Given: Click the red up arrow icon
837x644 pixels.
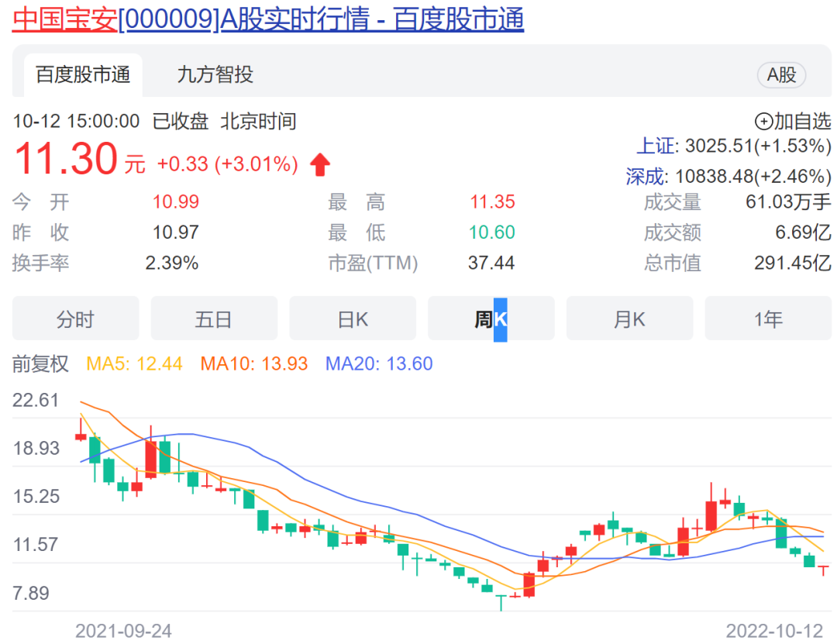Looking at the screenshot, I should coord(320,164).
